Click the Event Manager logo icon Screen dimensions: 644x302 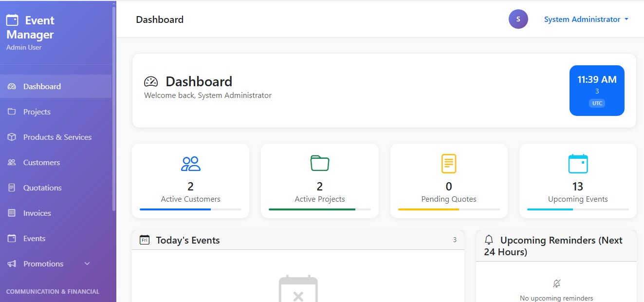pos(12,20)
